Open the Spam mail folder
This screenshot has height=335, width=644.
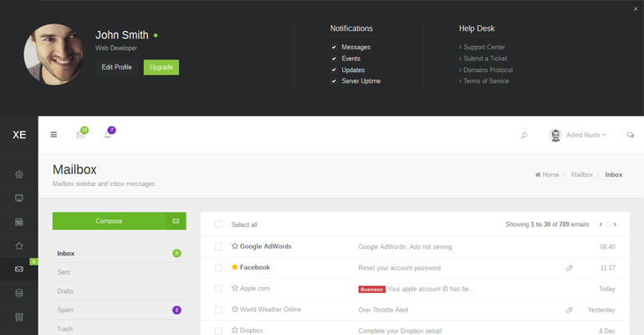tap(64, 310)
